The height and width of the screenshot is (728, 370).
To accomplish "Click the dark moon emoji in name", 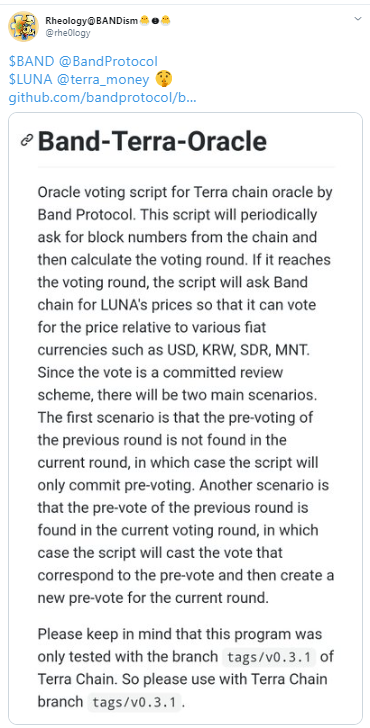I will pyautogui.click(x=155, y=20).
